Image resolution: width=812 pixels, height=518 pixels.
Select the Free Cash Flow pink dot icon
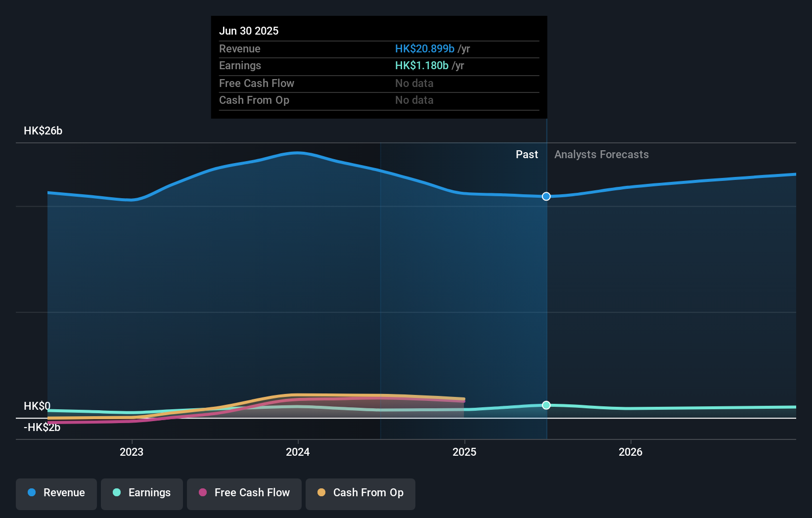(202, 493)
